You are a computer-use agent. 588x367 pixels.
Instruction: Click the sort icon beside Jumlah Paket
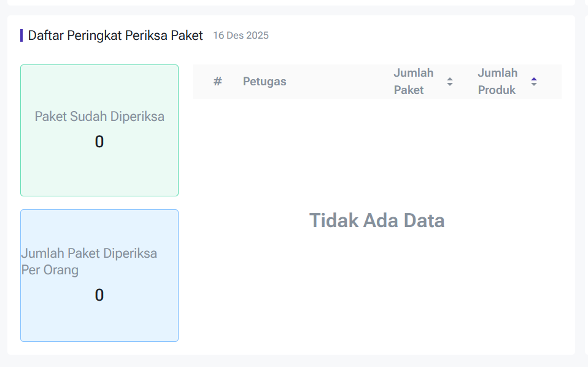coord(450,82)
